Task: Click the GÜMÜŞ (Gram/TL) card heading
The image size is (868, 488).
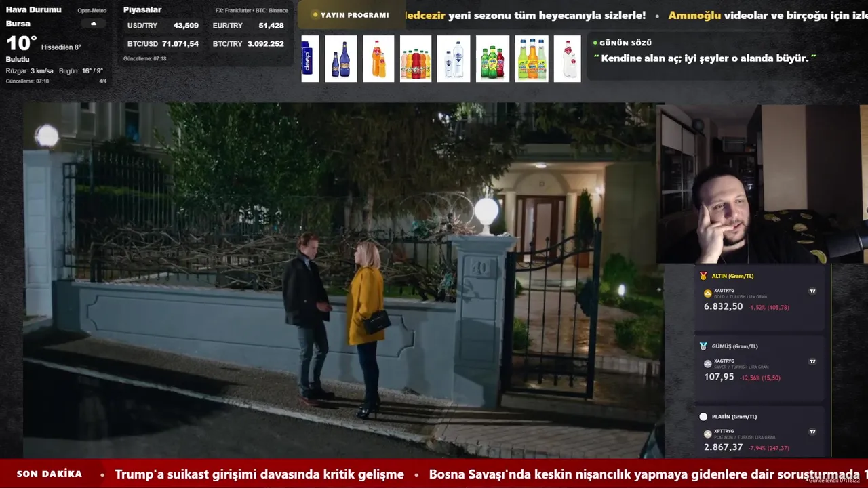Action: click(734, 346)
